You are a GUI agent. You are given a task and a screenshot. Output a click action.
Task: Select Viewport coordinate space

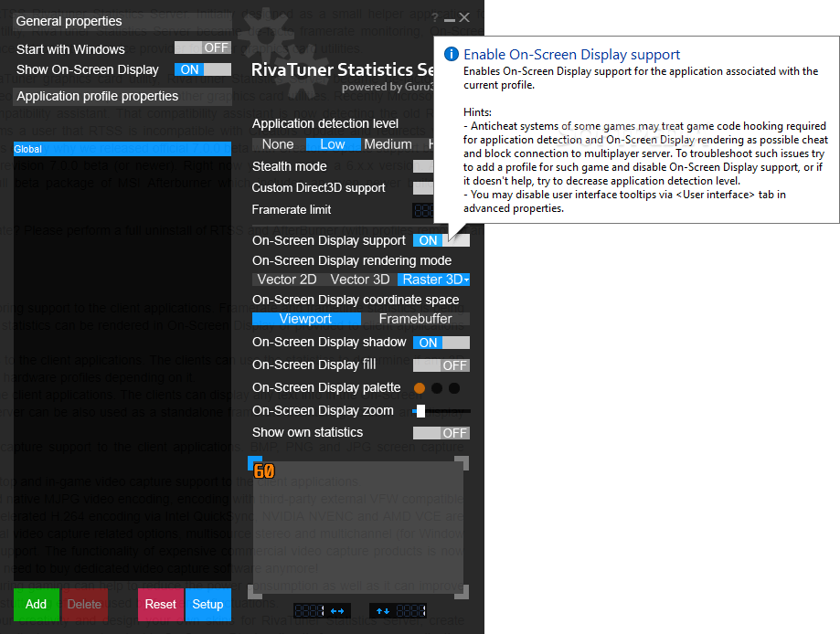pos(306,319)
